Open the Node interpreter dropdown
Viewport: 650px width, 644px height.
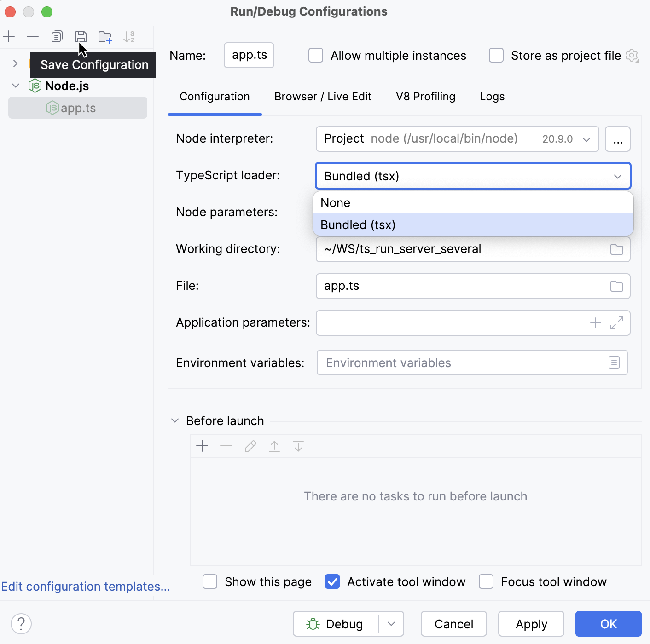click(586, 139)
